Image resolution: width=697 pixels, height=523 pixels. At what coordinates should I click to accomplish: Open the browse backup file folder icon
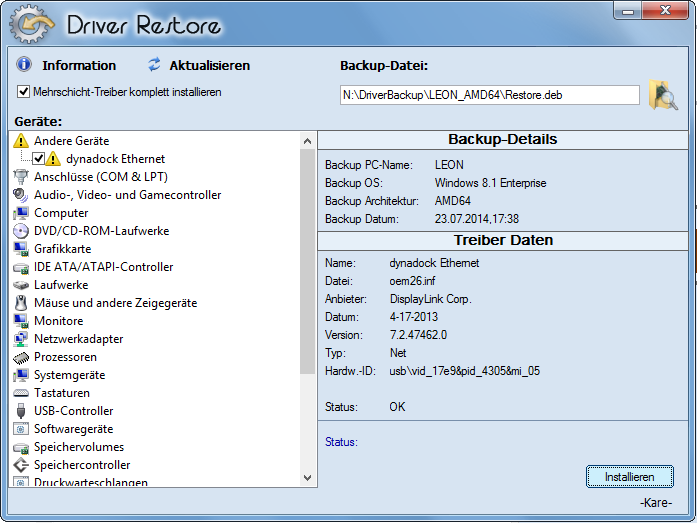point(663,95)
